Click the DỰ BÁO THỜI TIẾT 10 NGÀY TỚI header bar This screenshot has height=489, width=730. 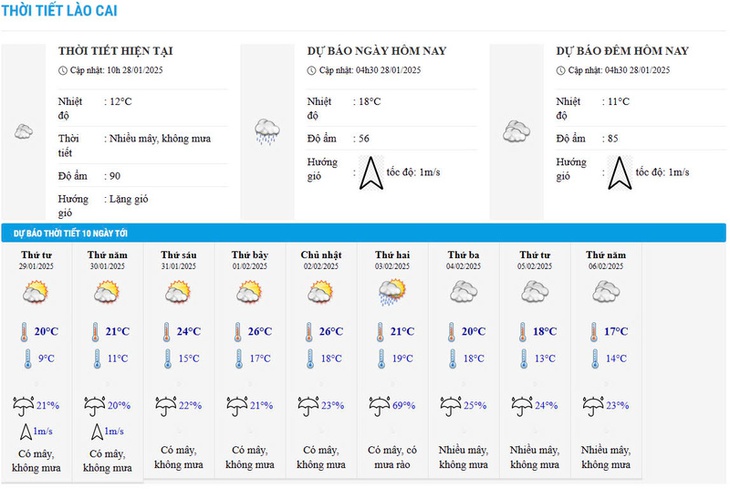pos(364,233)
